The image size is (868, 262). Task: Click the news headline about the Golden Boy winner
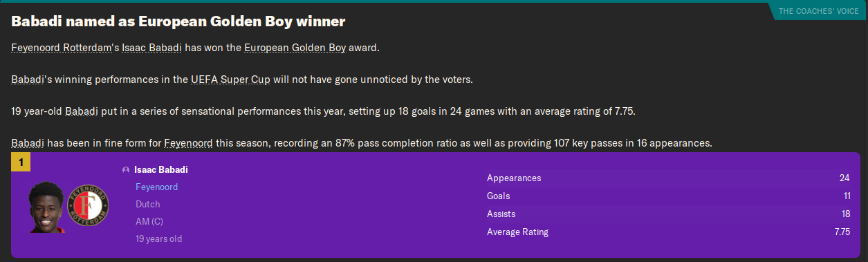(x=178, y=21)
